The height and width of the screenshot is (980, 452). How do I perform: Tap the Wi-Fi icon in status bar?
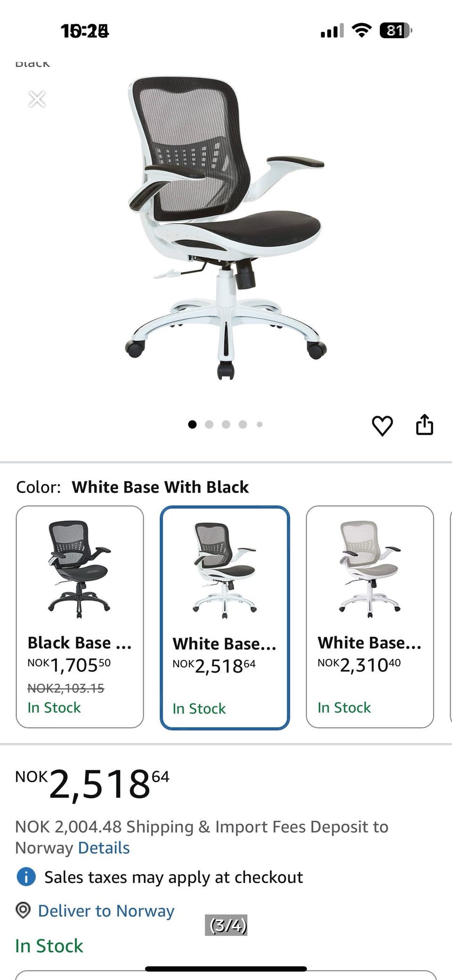pos(362,31)
